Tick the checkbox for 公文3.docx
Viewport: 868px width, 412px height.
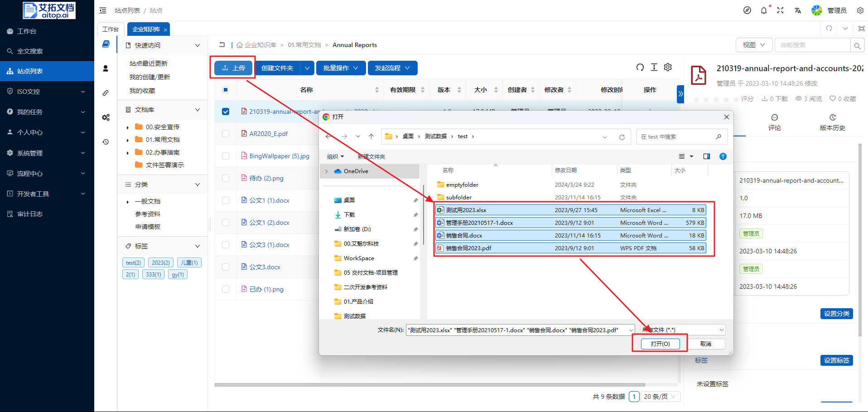click(226, 267)
